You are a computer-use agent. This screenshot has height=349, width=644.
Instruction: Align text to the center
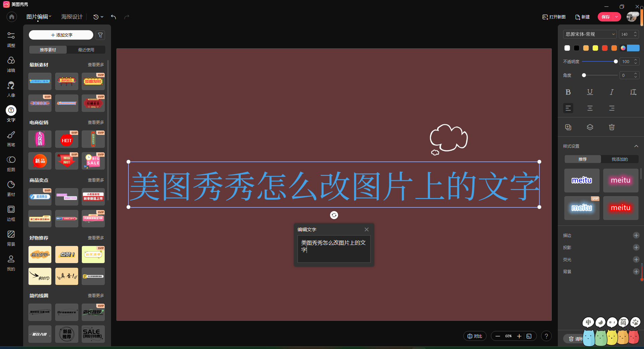[x=590, y=108]
